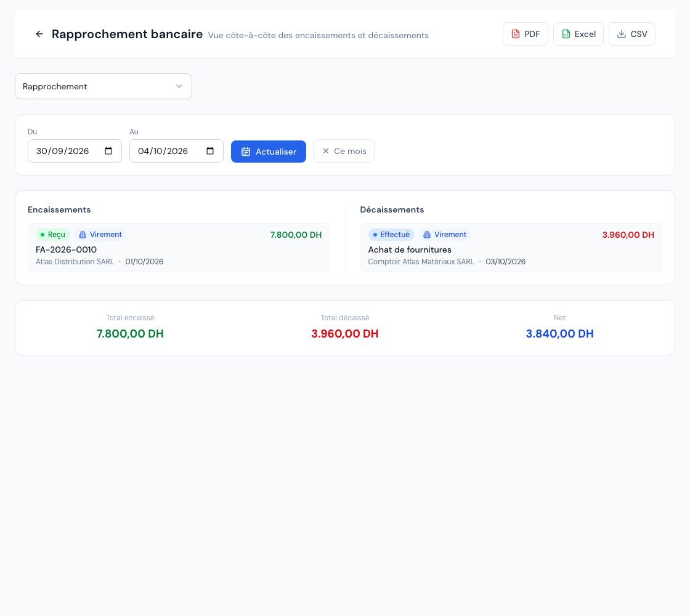
Task: Click the 'Encaissements' column heading
Action: (59, 209)
